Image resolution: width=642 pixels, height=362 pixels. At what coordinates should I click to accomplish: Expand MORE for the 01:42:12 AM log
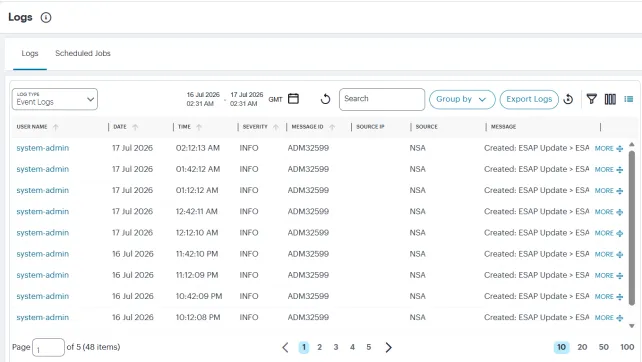(x=609, y=170)
